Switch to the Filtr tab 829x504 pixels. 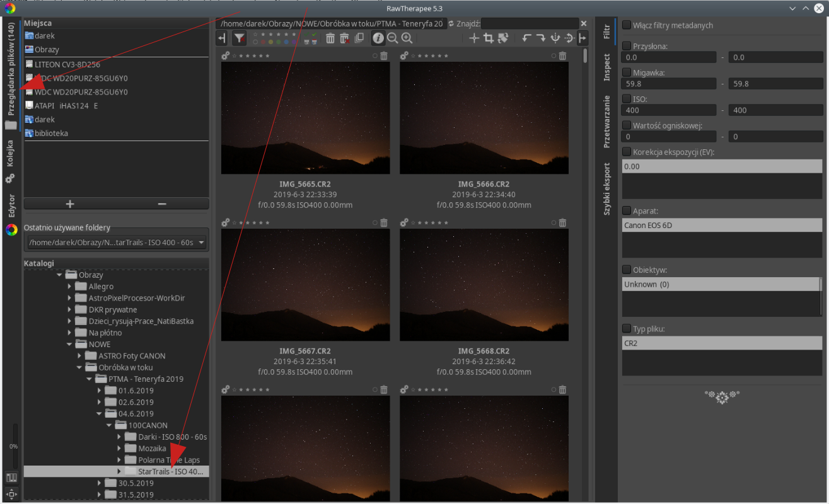(606, 31)
